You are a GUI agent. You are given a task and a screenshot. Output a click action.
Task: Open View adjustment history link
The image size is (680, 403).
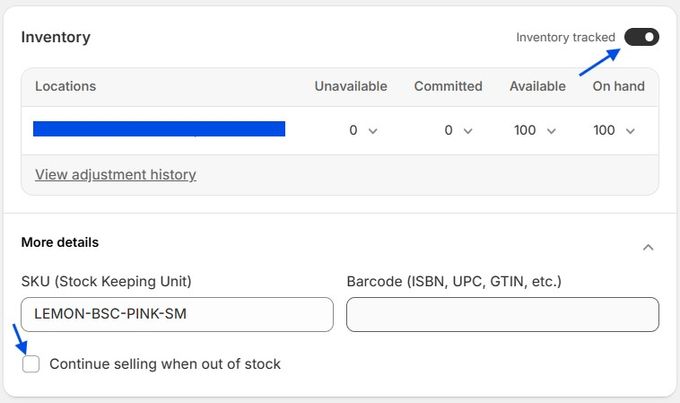coord(115,175)
